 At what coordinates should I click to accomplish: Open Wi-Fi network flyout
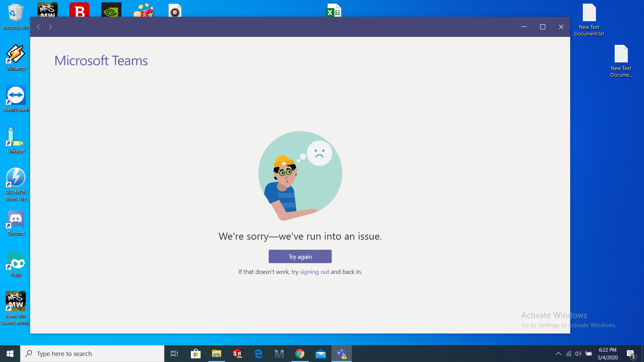click(569, 354)
